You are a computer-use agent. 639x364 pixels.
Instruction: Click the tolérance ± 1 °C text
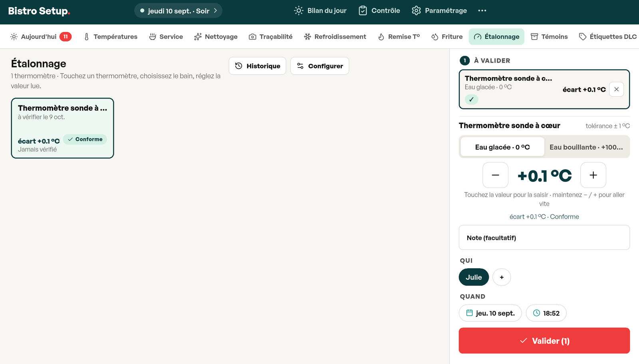point(607,126)
